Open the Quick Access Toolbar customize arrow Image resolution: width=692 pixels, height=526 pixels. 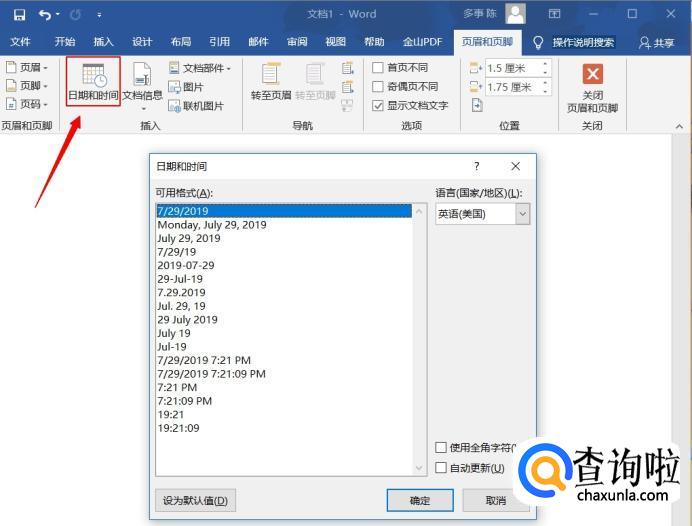(100, 15)
